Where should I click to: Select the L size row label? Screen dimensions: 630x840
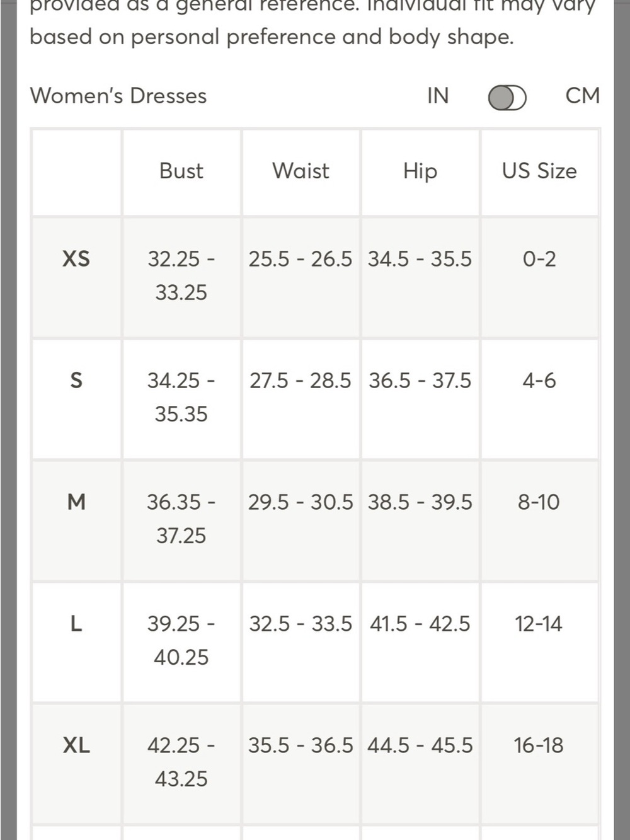(x=76, y=623)
